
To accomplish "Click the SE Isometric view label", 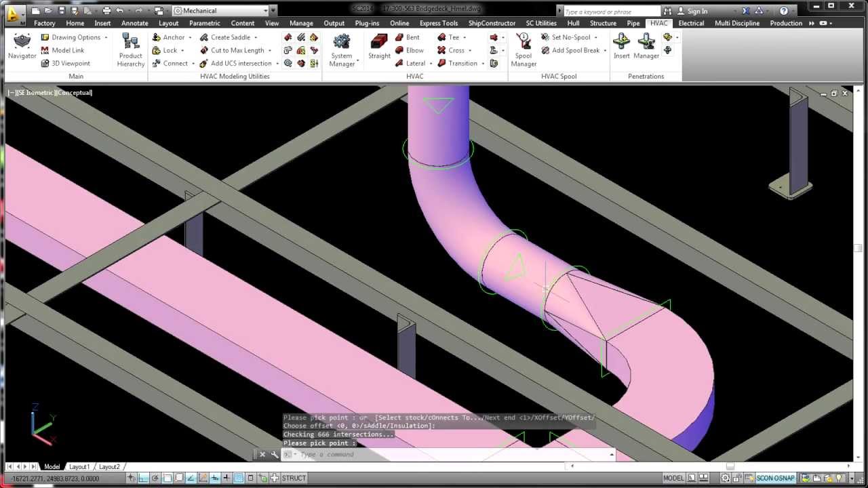I will pyautogui.click(x=35, y=92).
